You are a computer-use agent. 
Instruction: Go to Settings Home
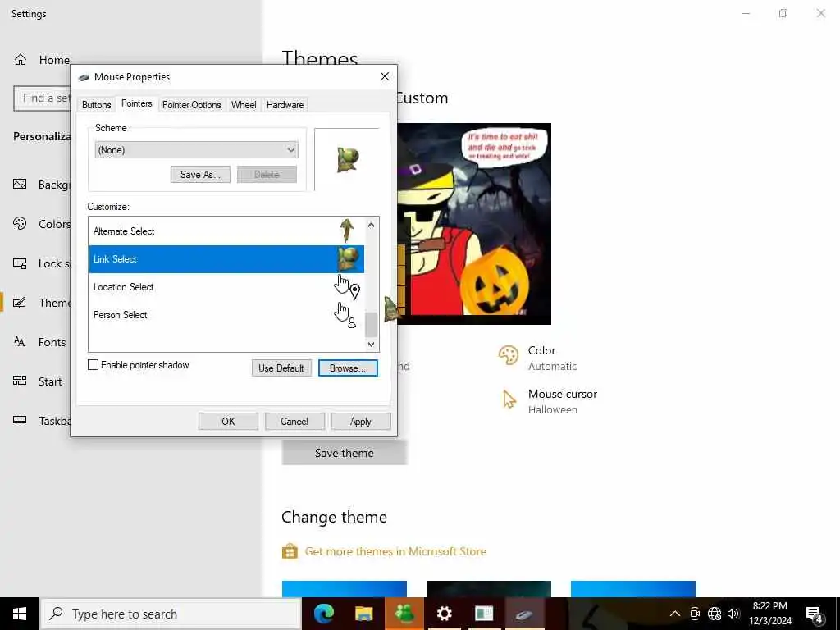click(x=42, y=59)
